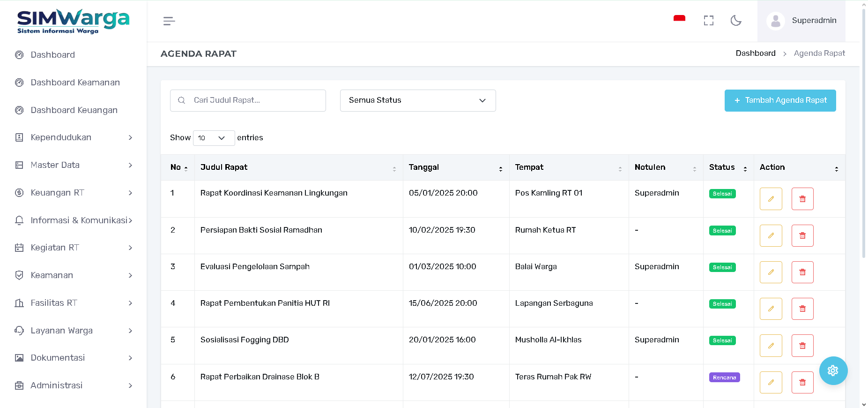Viewport: 868px width, 408px height.
Task: Click the Indonesian flag language icon
Action: coord(679,19)
